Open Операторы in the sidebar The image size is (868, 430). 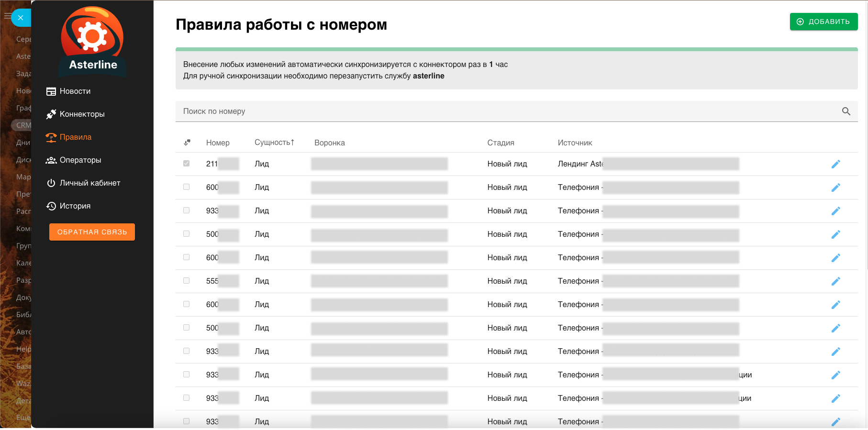(73, 160)
